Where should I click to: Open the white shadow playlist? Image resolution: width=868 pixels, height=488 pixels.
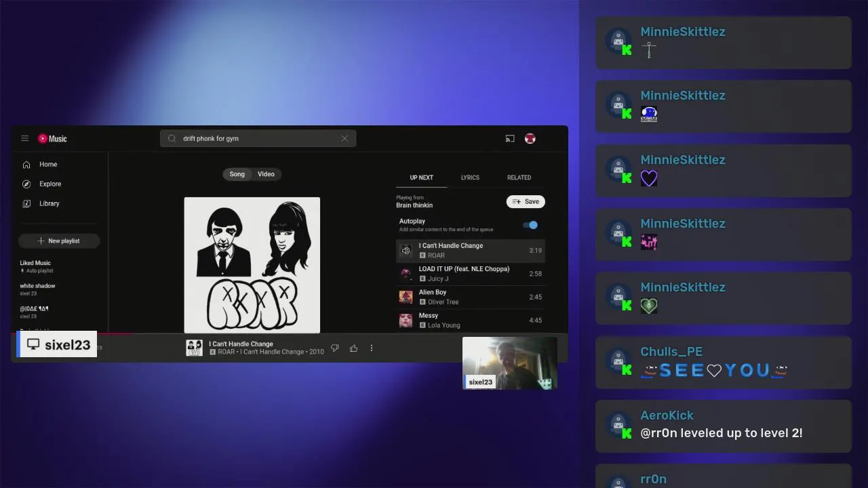tap(38, 289)
